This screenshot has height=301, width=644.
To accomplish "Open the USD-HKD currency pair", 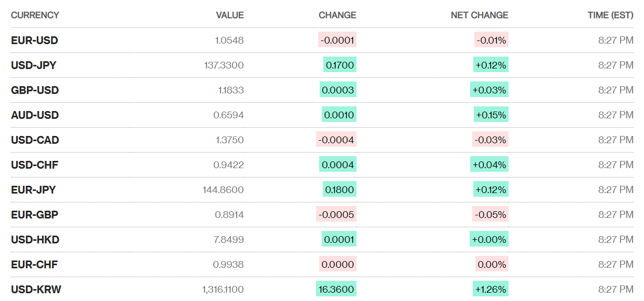I will 35,240.
